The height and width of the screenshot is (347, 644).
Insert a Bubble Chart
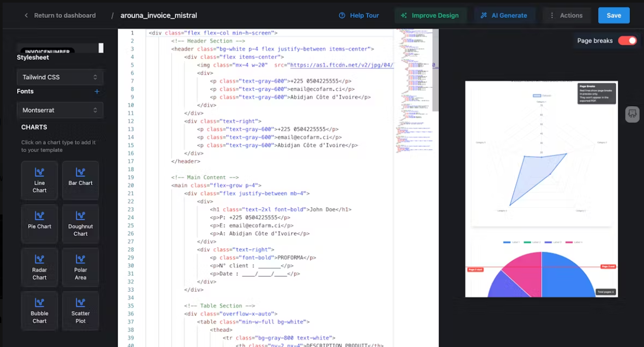[x=40, y=311]
